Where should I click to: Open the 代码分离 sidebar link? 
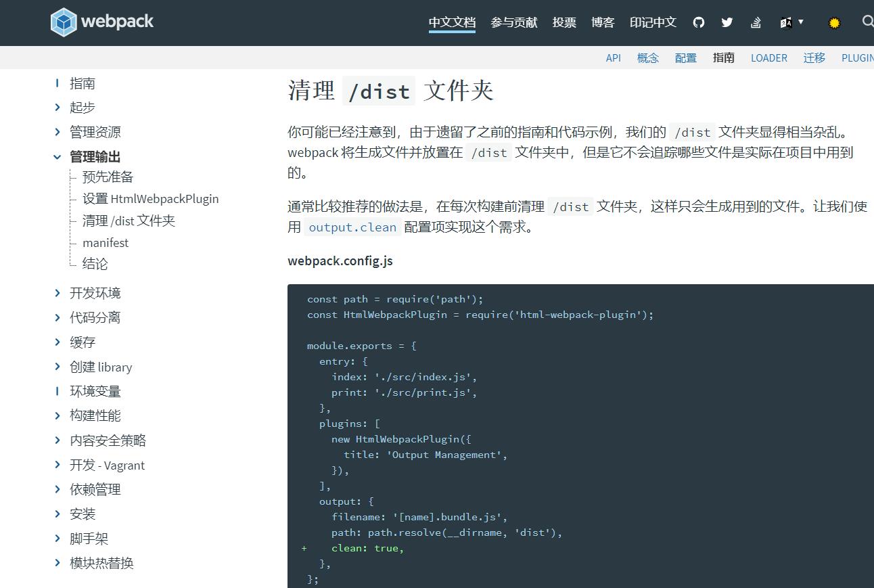(x=95, y=317)
